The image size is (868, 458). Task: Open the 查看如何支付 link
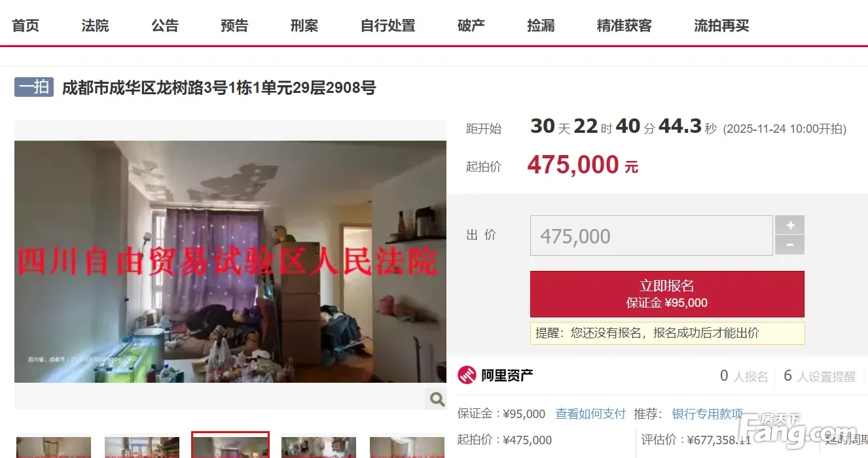point(590,414)
